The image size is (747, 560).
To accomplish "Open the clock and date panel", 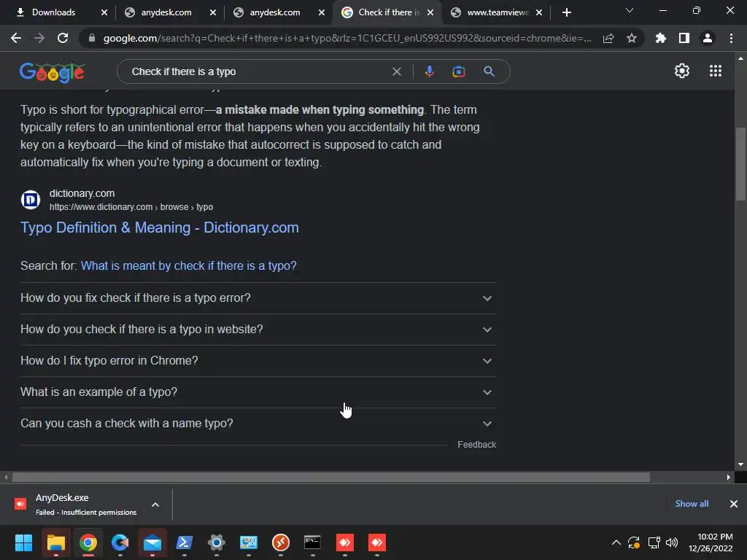I will (x=711, y=542).
